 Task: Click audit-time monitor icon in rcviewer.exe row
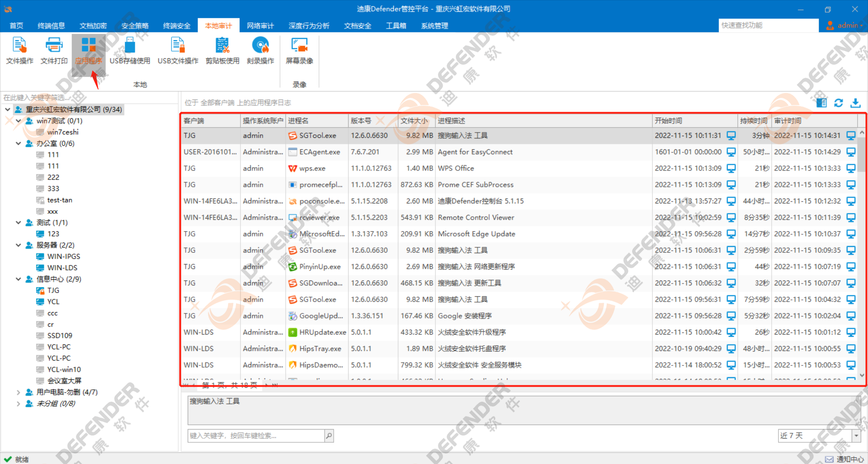[851, 218]
